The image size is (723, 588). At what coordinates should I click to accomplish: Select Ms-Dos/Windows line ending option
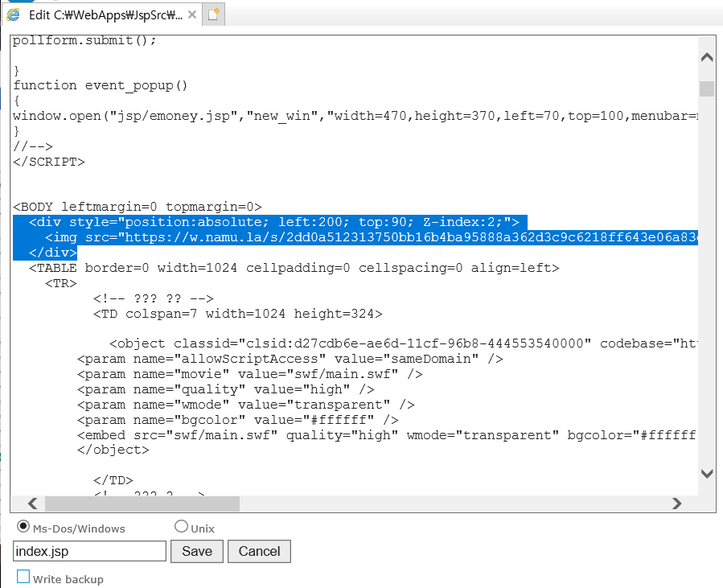click(23, 527)
